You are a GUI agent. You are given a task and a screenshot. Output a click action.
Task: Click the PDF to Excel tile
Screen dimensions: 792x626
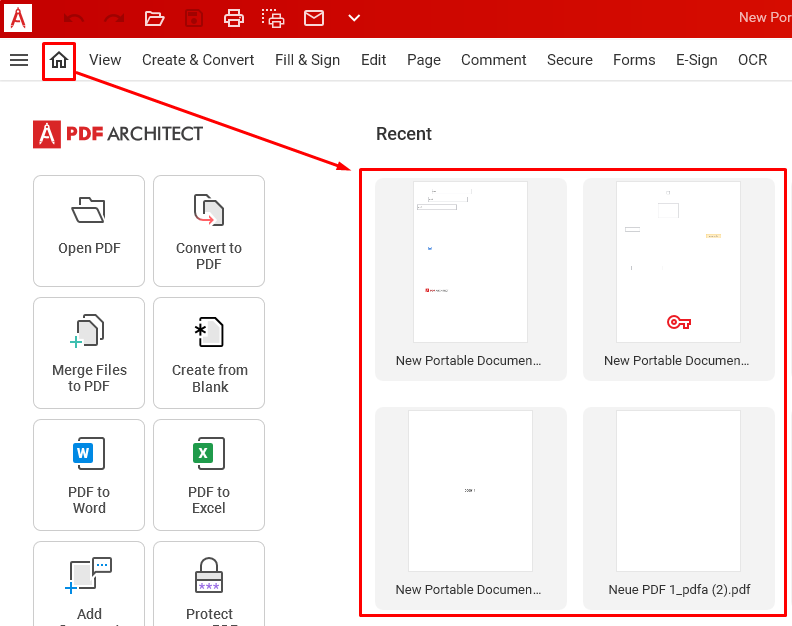point(209,475)
